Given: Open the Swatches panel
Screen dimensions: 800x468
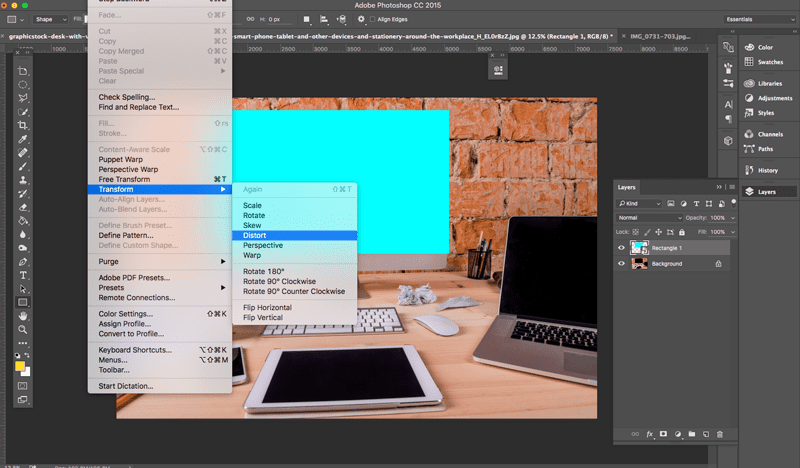Looking at the screenshot, I should pos(770,62).
